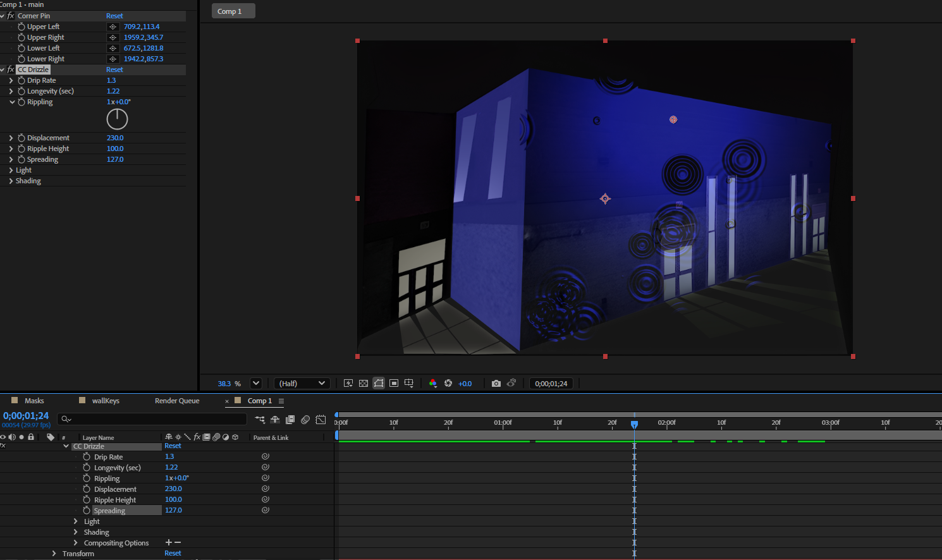Toggle the transparency grid in the viewer
This screenshot has width=942, height=560.
(363, 382)
